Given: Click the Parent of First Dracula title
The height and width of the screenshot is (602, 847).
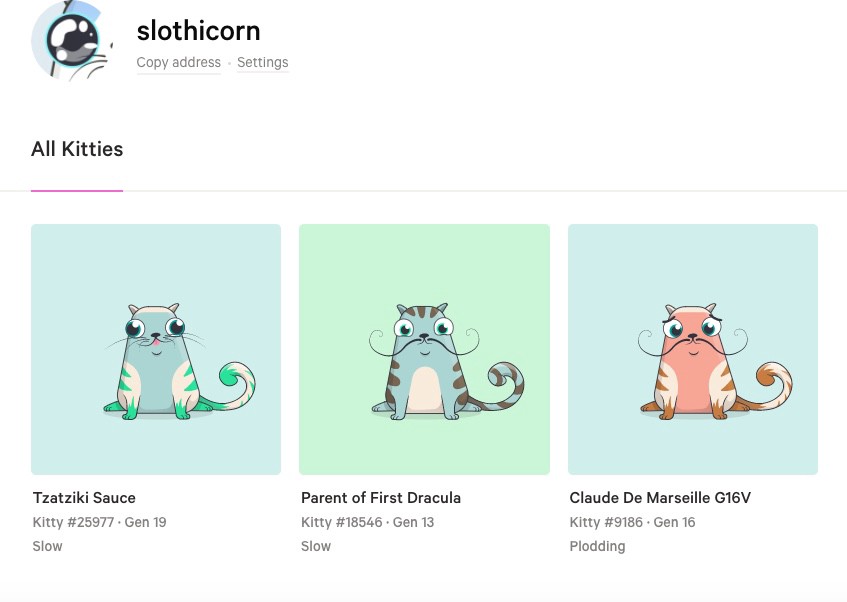Looking at the screenshot, I should point(381,498).
